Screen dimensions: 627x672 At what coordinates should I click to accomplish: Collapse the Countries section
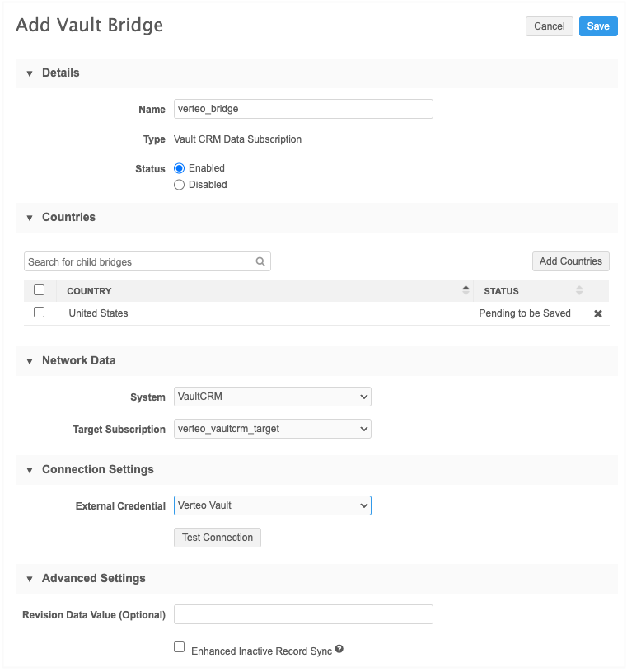click(x=30, y=218)
